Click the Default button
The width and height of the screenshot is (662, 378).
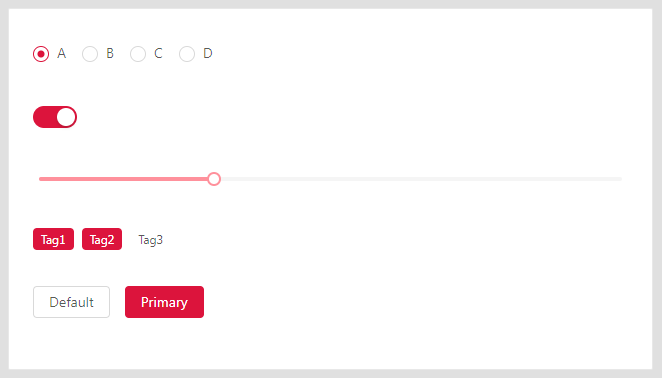click(x=71, y=302)
